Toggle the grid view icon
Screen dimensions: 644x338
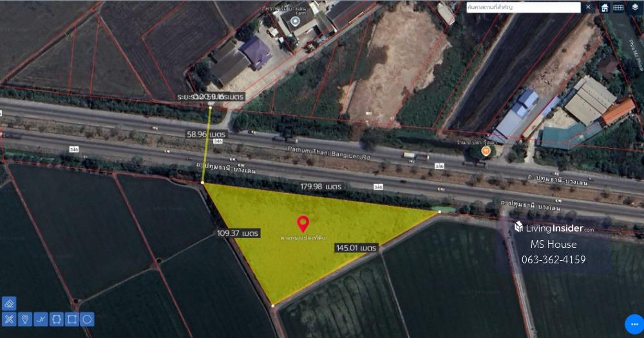click(x=618, y=7)
